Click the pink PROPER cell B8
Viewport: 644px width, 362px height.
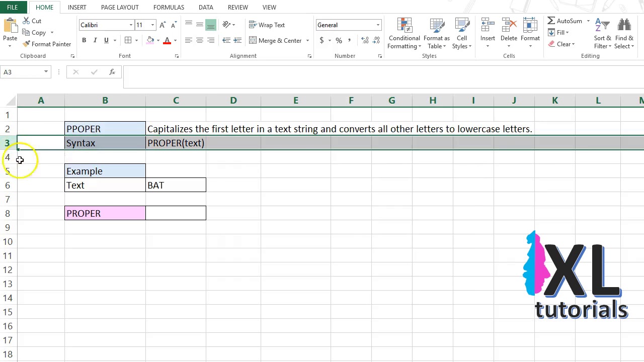coord(105,213)
